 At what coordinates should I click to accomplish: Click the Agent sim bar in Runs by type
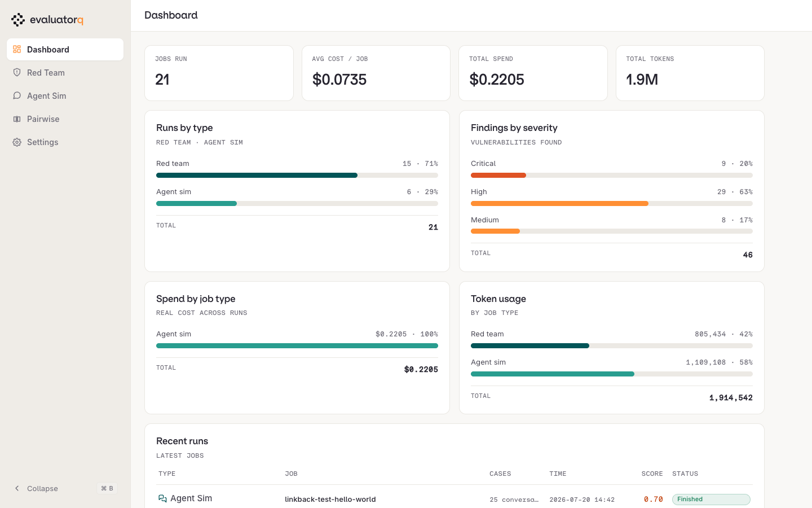pos(297,203)
